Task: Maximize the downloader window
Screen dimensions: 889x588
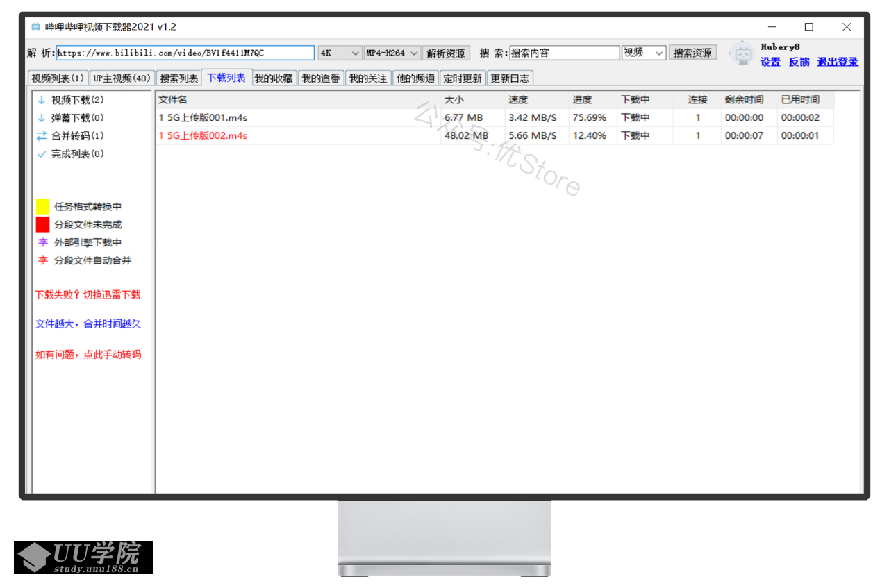Action: (808, 27)
